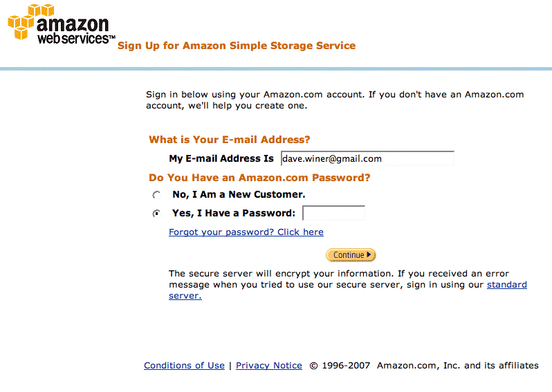Screen dimensions: 552x392
Task: Click the "Sign in below" intro paragraph
Action: [335, 100]
